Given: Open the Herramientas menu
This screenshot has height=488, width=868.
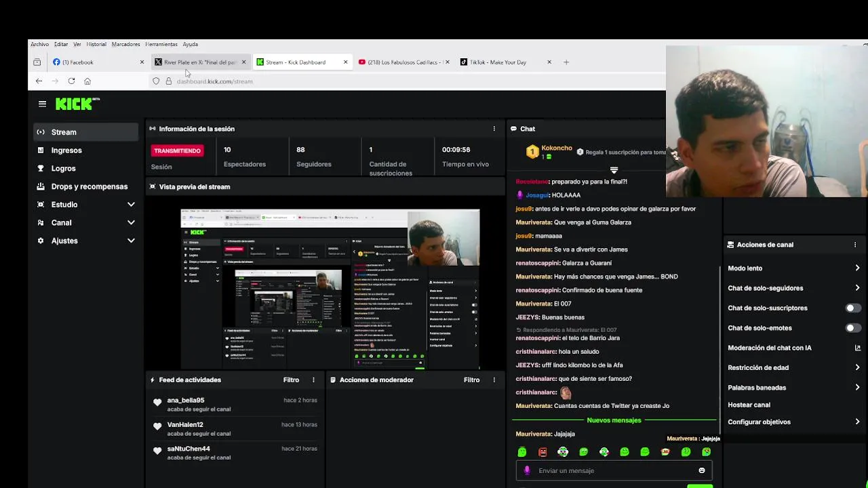Looking at the screenshot, I should tap(161, 44).
